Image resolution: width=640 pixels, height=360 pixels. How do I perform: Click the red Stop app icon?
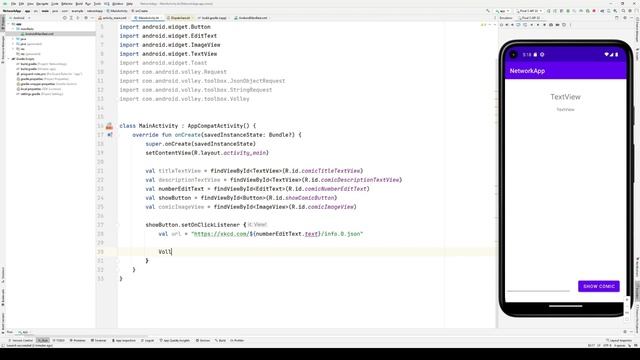coord(594,11)
